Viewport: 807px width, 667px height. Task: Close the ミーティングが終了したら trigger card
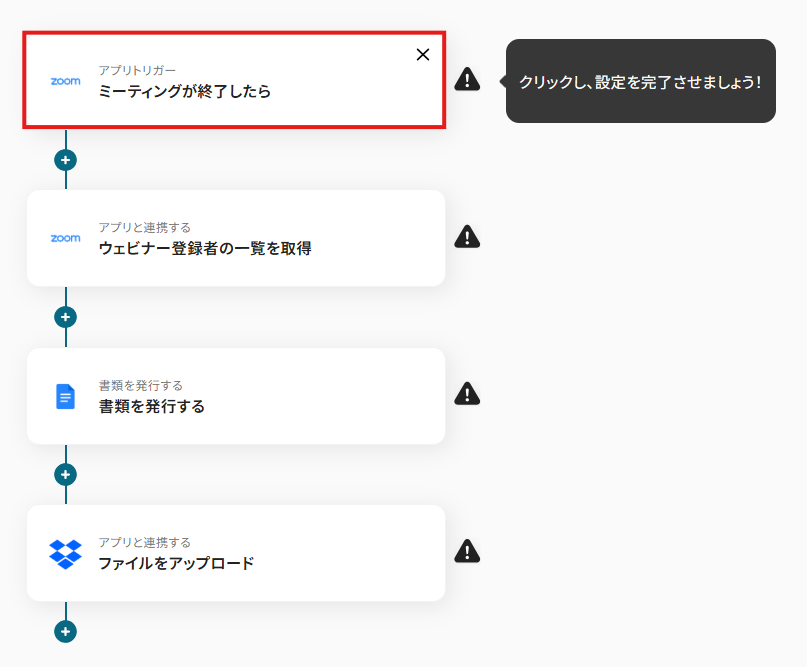click(x=423, y=55)
